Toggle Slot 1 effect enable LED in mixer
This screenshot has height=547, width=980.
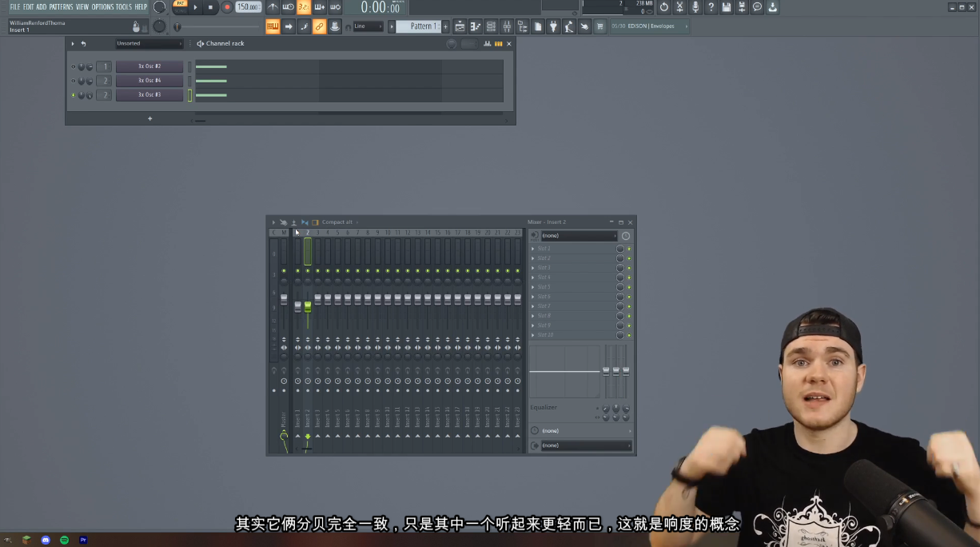pyautogui.click(x=629, y=249)
